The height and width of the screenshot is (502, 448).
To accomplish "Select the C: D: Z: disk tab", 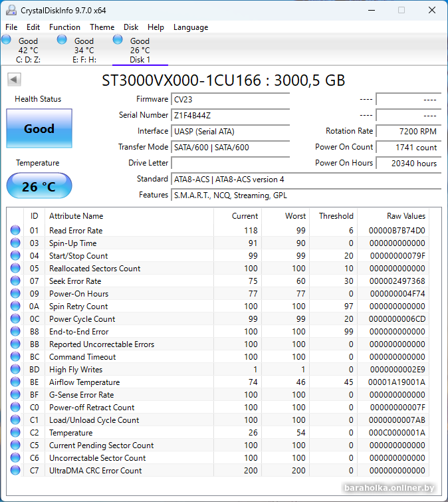I will (x=28, y=50).
